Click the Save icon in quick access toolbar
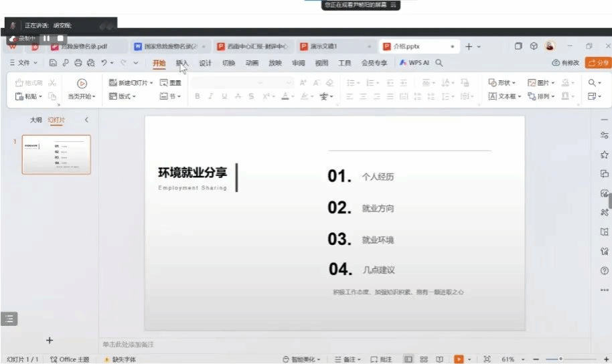The height and width of the screenshot is (364, 612). [53, 63]
